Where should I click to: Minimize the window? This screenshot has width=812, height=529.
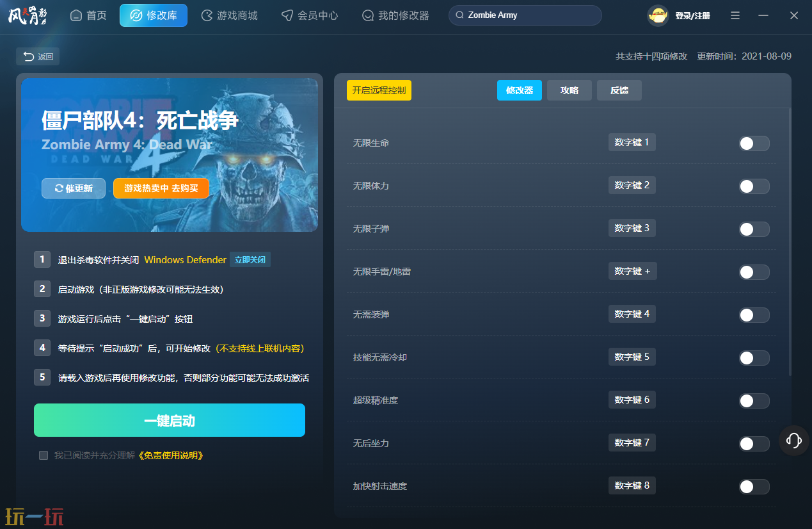click(763, 15)
